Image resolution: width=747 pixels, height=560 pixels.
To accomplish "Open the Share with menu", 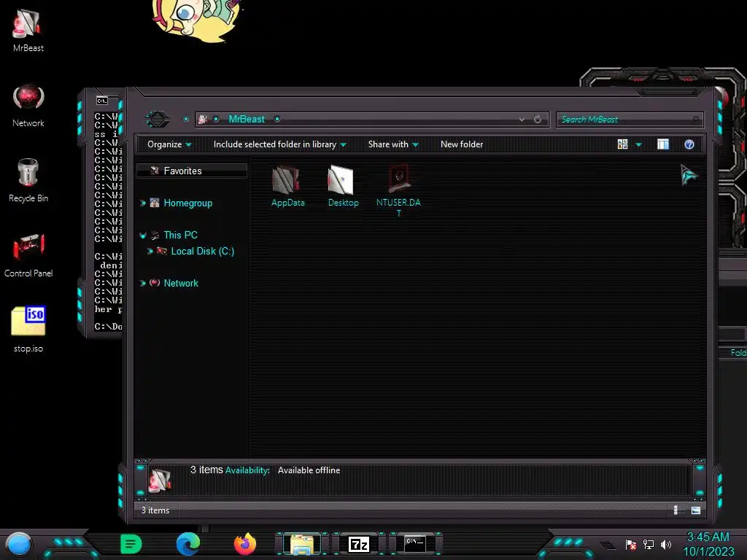I will pos(393,144).
